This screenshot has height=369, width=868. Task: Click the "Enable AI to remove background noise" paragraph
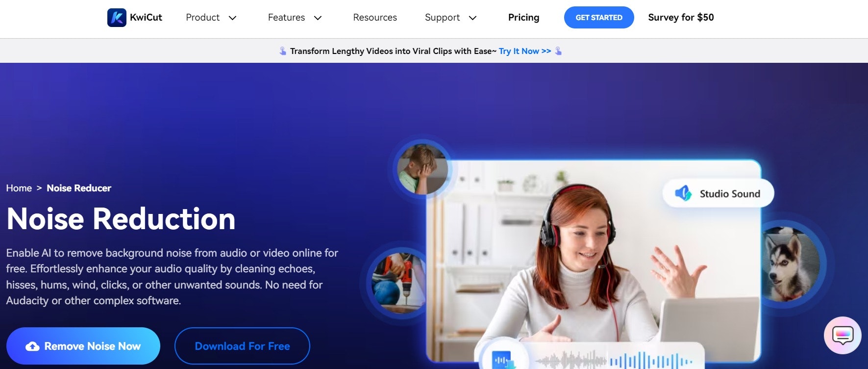(x=172, y=277)
